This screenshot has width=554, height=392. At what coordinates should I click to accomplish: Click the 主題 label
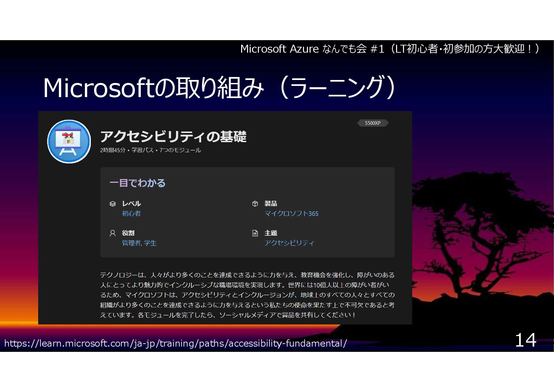(x=271, y=233)
